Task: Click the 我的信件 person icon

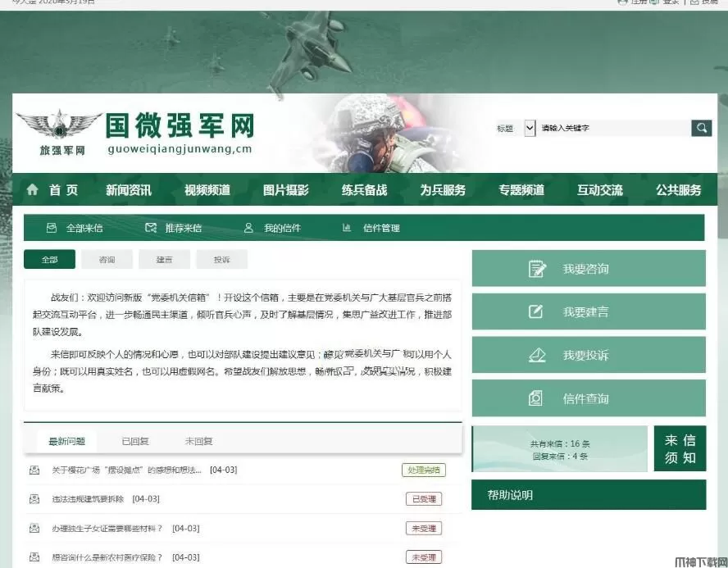Action: coord(248,228)
